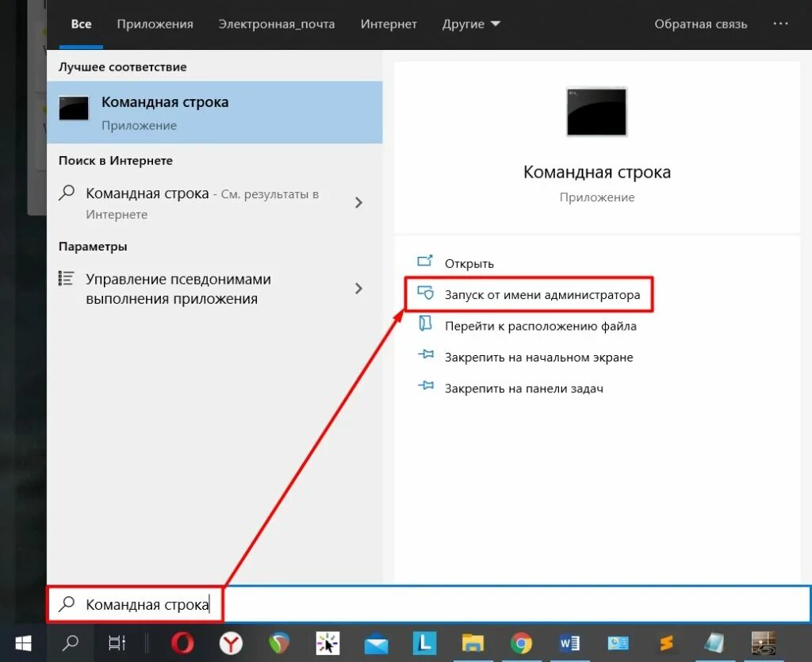Click the Command Prompt icon in best match

click(x=74, y=108)
